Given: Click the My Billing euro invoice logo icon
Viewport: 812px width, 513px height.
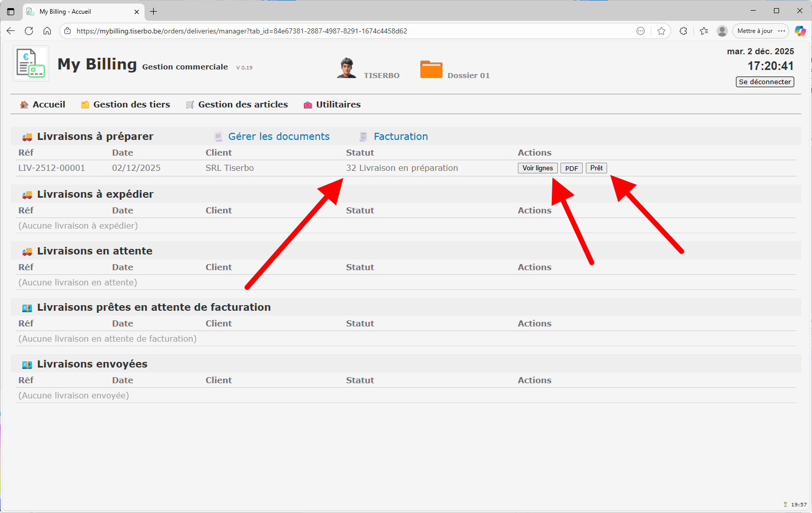Looking at the screenshot, I should (x=30, y=63).
